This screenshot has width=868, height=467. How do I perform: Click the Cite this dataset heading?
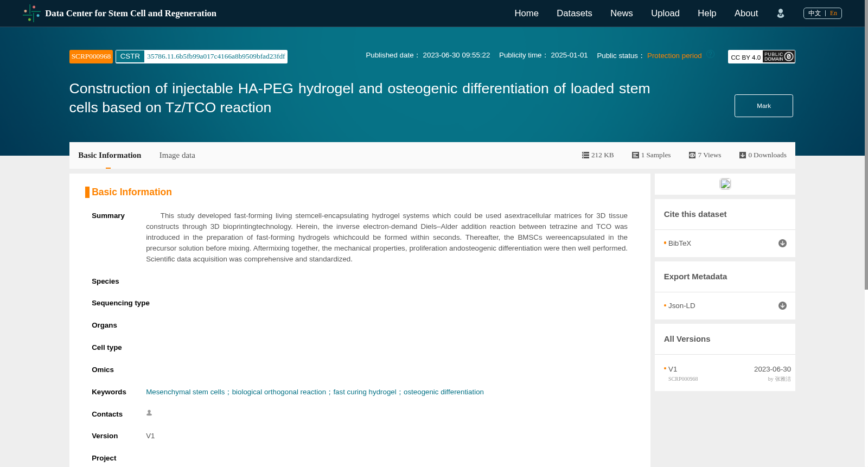point(695,214)
